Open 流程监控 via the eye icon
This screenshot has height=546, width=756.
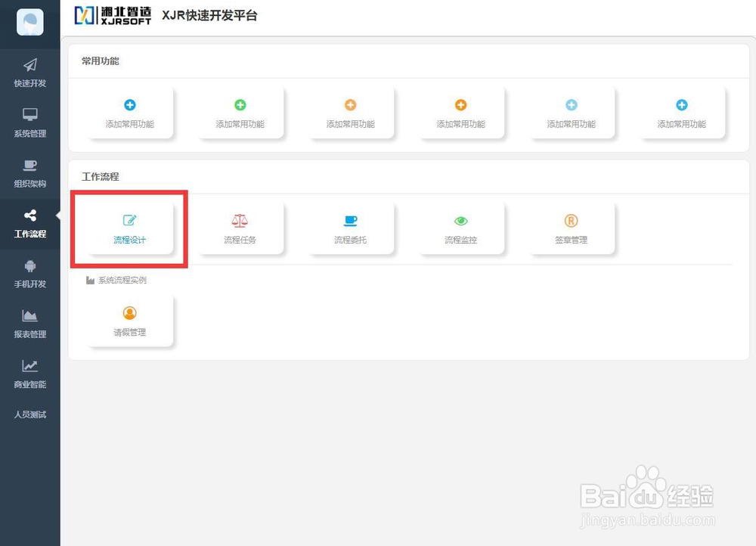460,228
